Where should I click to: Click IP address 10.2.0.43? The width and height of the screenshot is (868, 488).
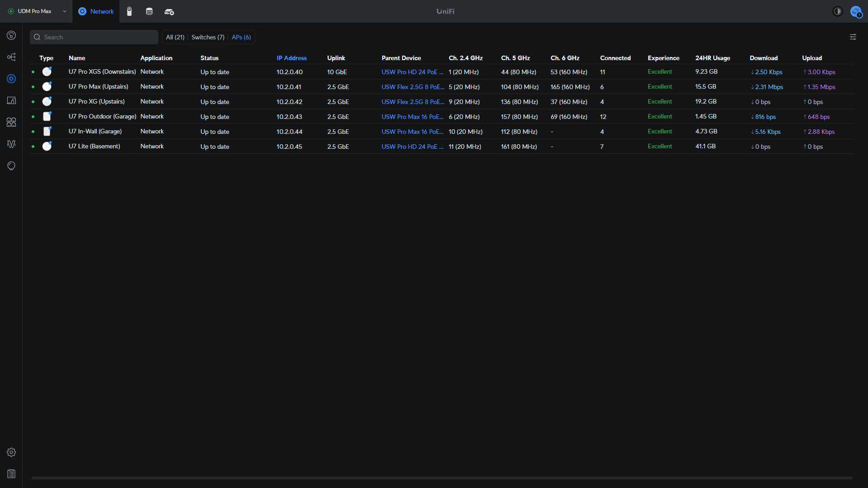(x=289, y=117)
